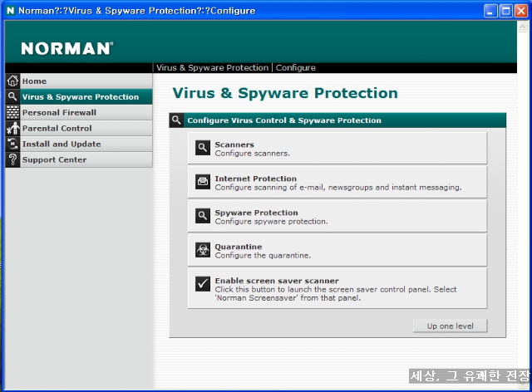Open Internet Protection configuration
The width and height of the screenshot is (532, 392).
[337, 182]
